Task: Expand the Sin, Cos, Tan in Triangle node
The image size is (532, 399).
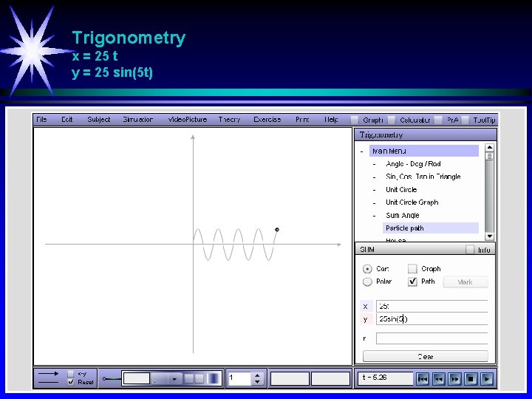Action: pyautogui.click(x=374, y=177)
